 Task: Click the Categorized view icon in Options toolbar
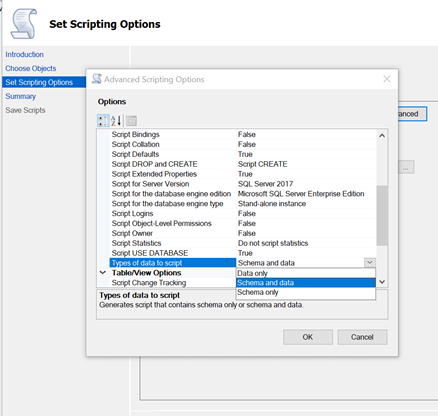click(103, 121)
